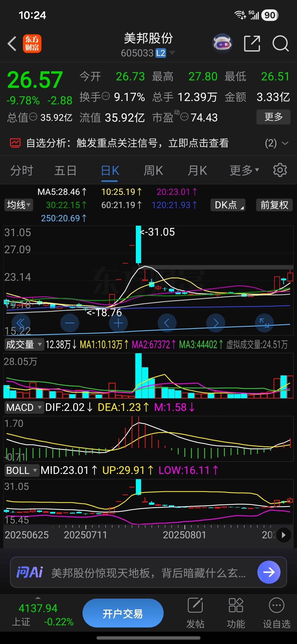The width and height of the screenshot is (297, 644).
Task: Tap the MA5:28.46 value
Action: pos(62,192)
